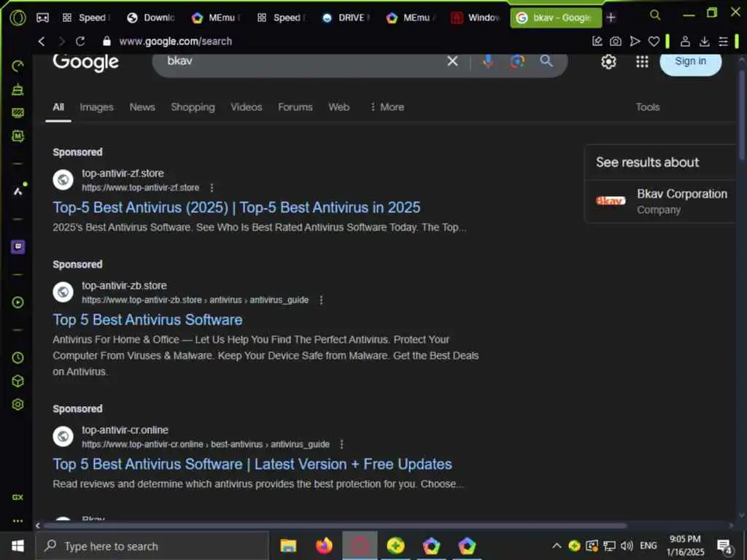This screenshot has height=560, width=747.
Task: Search by image with Google Lens icon
Action: click(517, 61)
